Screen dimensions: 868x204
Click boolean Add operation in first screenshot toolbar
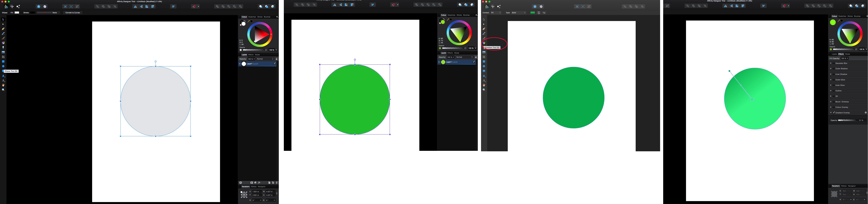point(217,6)
